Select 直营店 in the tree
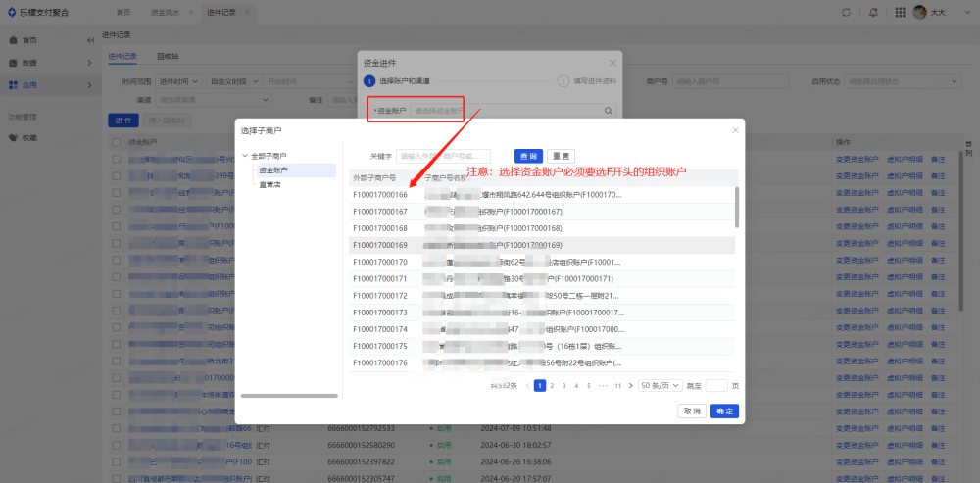Image resolution: width=980 pixels, height=483 pixels. [x=269, y=184]
